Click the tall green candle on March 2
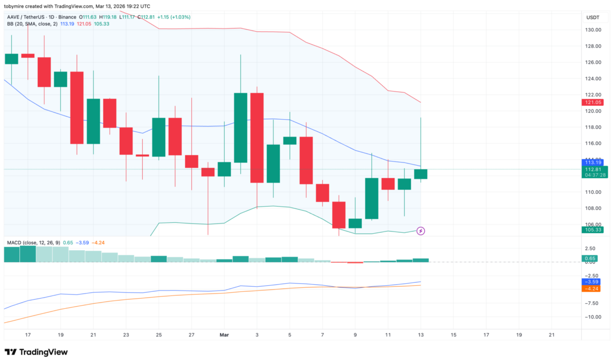This screenshot has width=614, height=364. pos(240,128)
